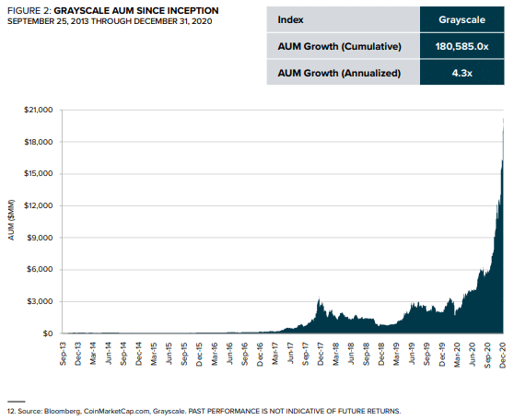The height and width of the screenshot is (420, 514).
Task: Click the '$6,000' y-axis label
Action: 40,269
